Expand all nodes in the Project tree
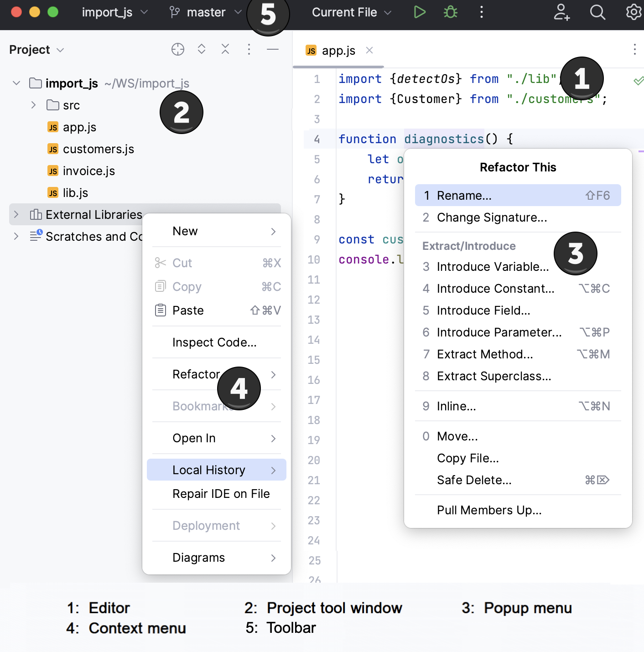 click(202, 49)
